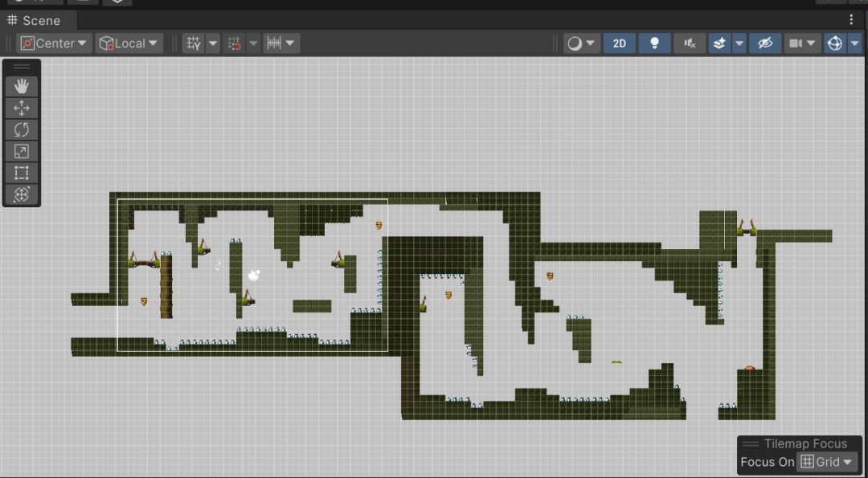Select the orange mushroom sprite in scene
The width and height of the screenshot is (868, 478).
coord(750,367)
